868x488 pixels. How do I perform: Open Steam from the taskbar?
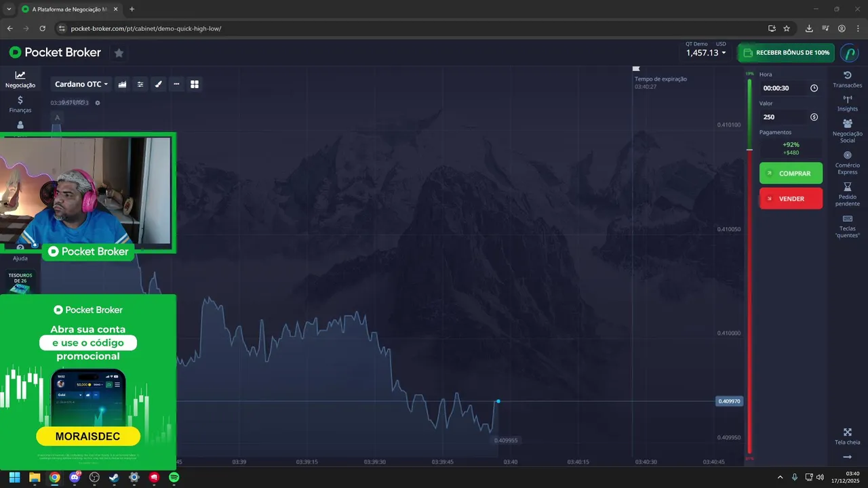(114, 477)
